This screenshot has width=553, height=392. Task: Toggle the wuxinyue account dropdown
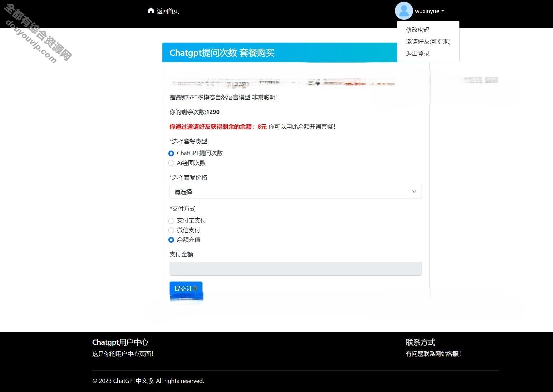pyautogui.click(x=429, y=11)
